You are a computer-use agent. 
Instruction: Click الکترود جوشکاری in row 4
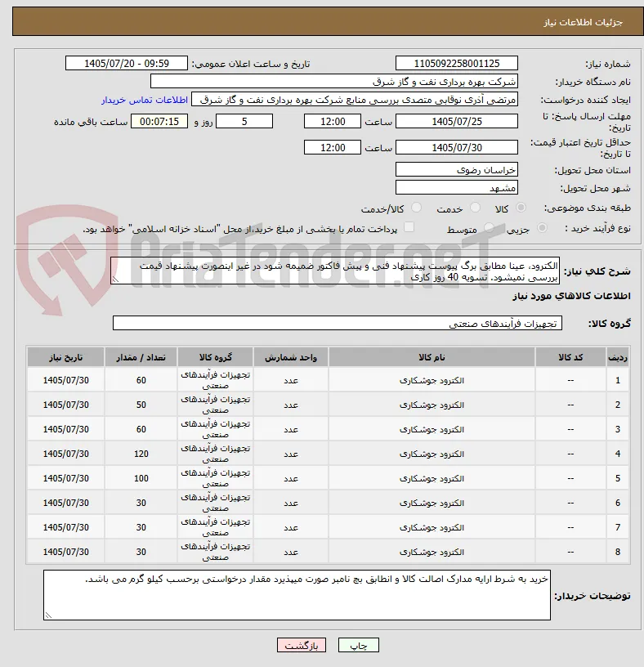pos(432,454)
